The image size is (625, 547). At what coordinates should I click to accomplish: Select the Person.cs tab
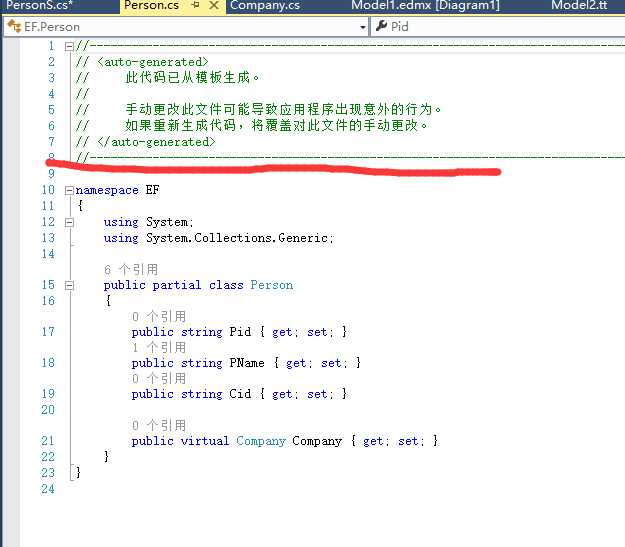[x=151, y=6]
